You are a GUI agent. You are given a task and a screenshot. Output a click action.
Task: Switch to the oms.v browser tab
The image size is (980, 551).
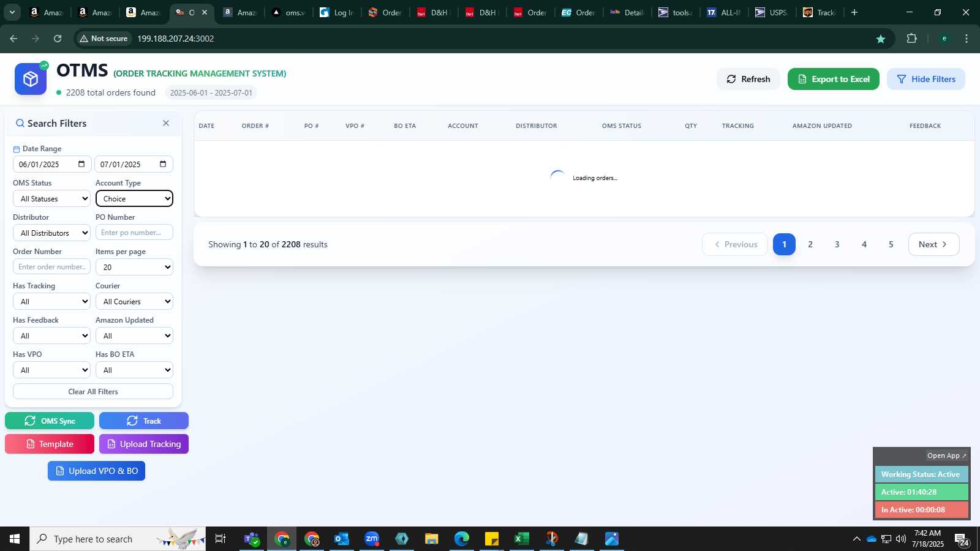tap(288, 12)
